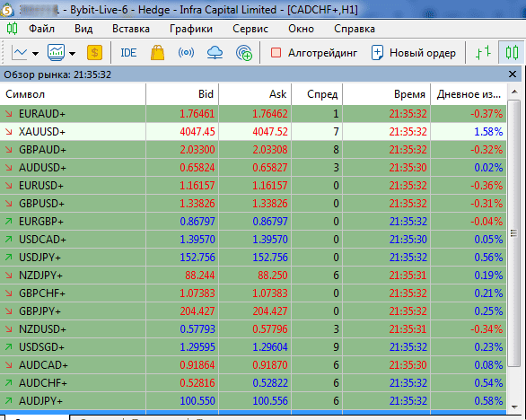Image resolution: width=526 pixels, height=420 pixels.
Task: Open the VPS cloud hosting icon
Action: (x=215, y=53)
